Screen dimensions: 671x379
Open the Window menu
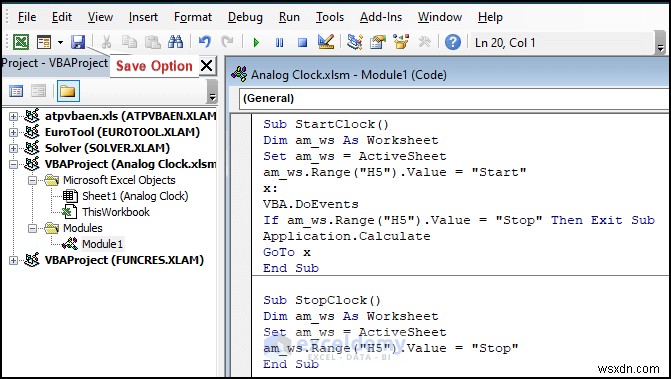click(440, 17)
